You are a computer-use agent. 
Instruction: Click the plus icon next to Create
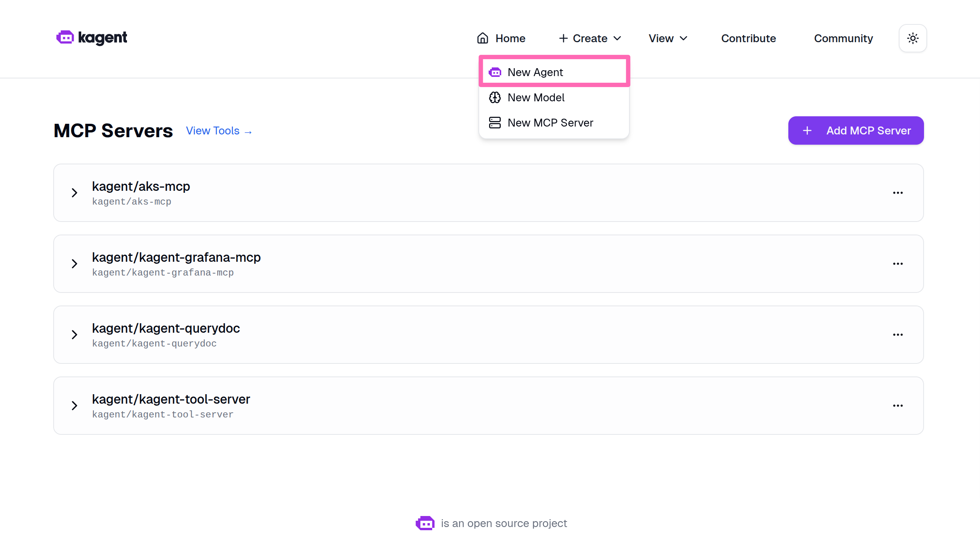tap(564, 38)
